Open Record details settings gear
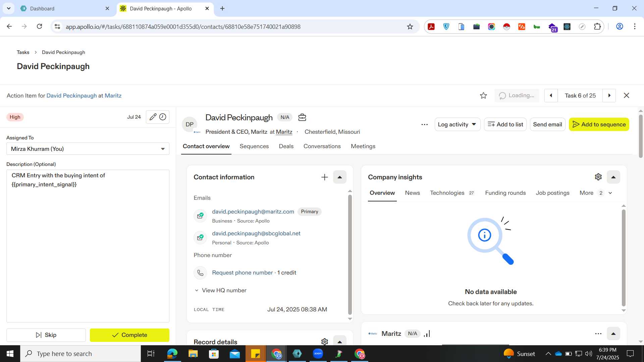The image size is (644, 362). pyautogui.click(x=324, y=342)
